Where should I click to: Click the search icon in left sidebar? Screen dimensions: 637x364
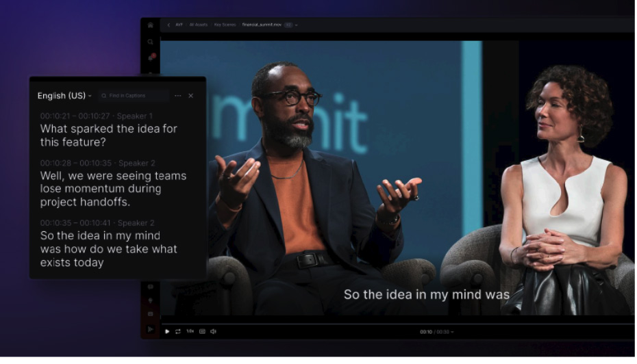(151, 42)
